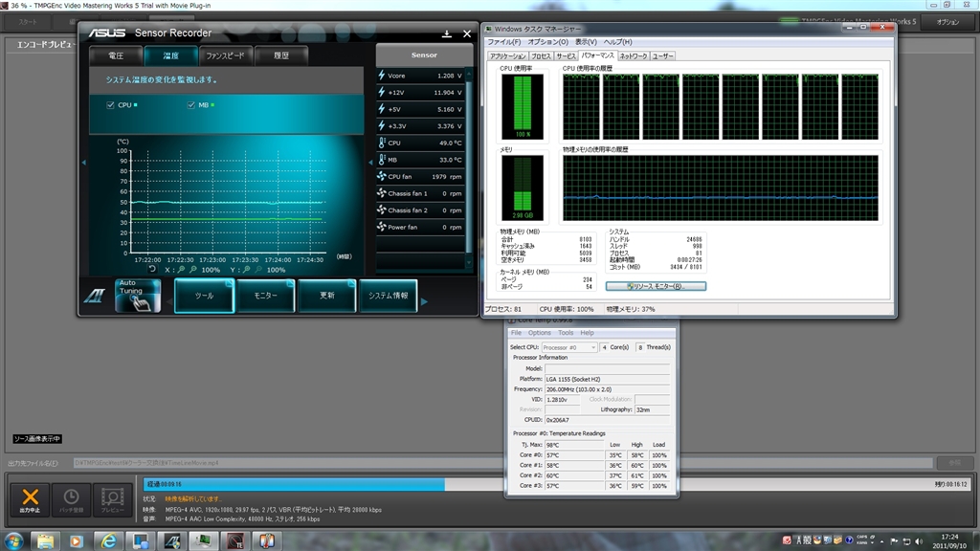The image size is (980, 551).
Task: Click the volume speaker tray icon
Action: click(918, 541)
